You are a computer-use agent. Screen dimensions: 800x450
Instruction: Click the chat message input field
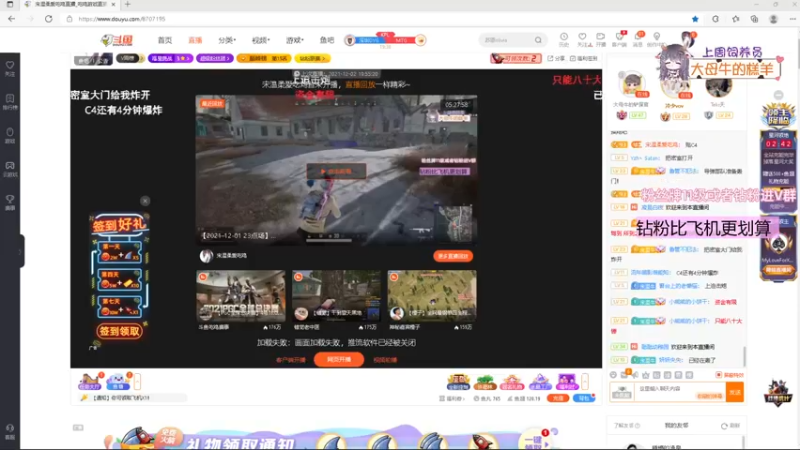[680, 392]
